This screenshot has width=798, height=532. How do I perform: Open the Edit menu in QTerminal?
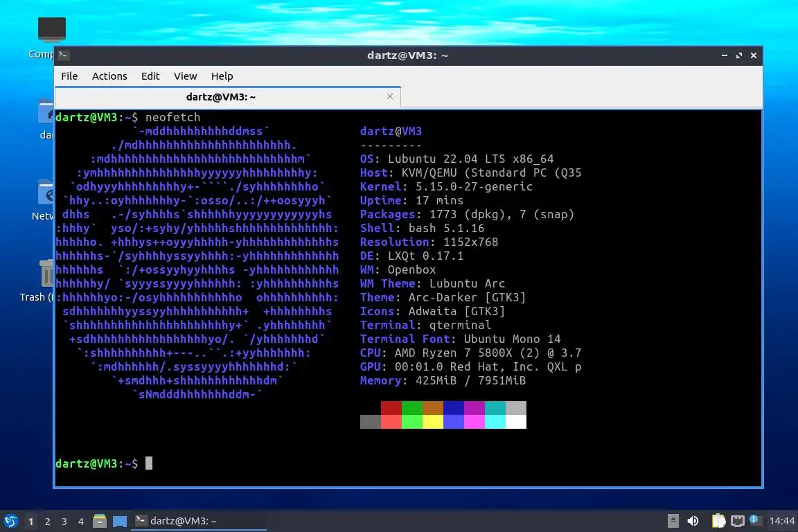click(150, 76)
